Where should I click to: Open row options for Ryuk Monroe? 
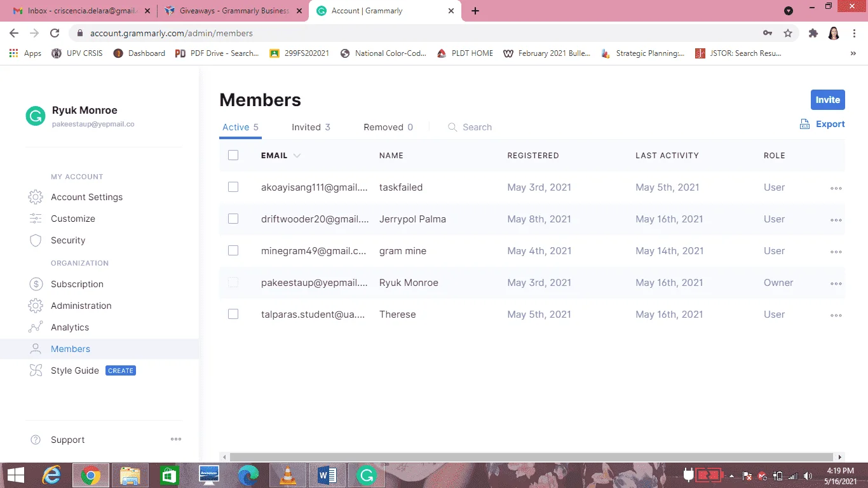(836, 283)
